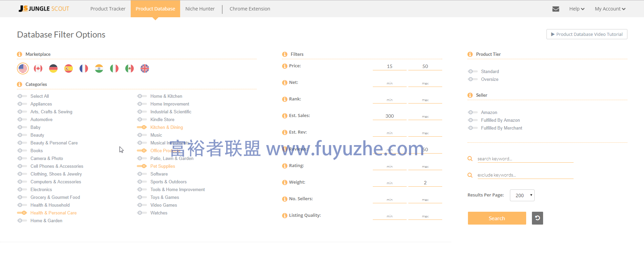This screenshot has height=254, width=644.
Task: Select the India marketplace flag
Action: tap(99, 69)
